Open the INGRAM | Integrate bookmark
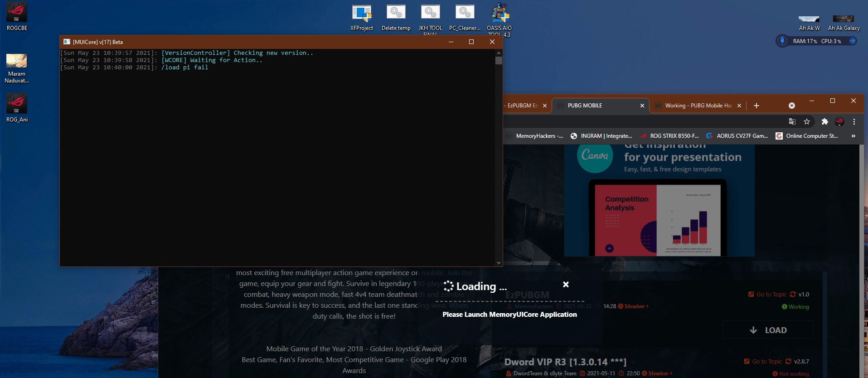The image size is (868, 378). point(601,136)
